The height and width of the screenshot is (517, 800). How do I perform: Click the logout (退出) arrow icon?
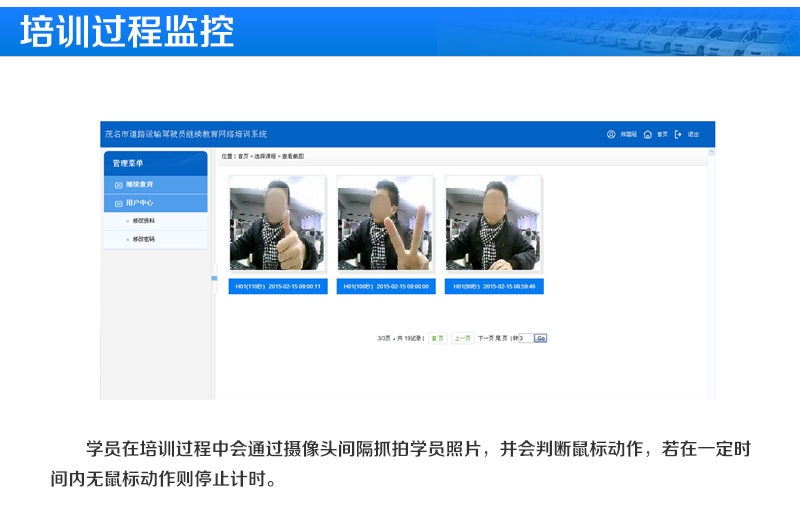(x=678, y=134)
